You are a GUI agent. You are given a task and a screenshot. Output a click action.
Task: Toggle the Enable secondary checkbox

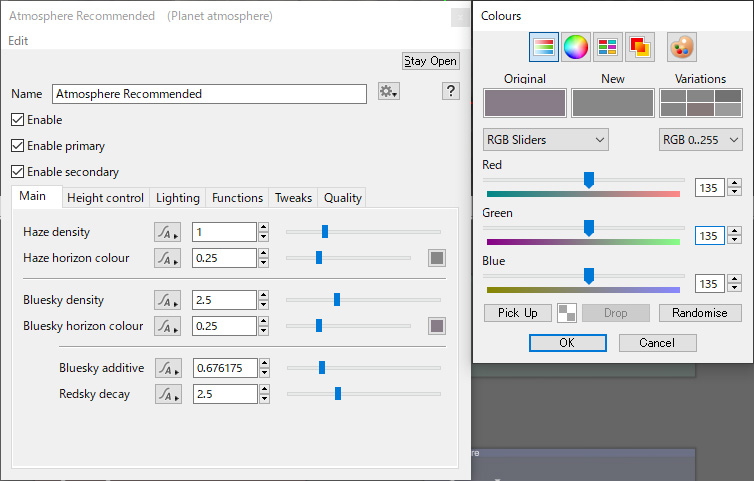pyautogui.click(x=17, y=172)
